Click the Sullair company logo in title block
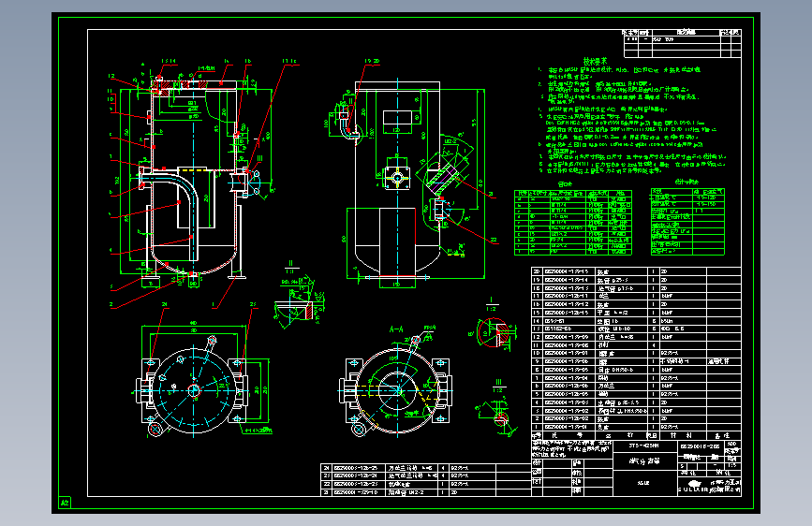The width and height of the screenshot is (812, 526). pyautogui.click(x=693, y=486)
